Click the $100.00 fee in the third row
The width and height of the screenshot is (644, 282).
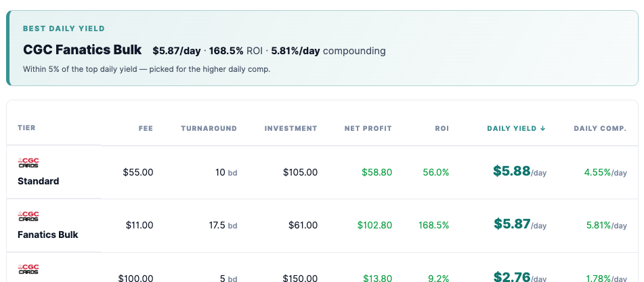pyautogui.click(x=135, y=278)
